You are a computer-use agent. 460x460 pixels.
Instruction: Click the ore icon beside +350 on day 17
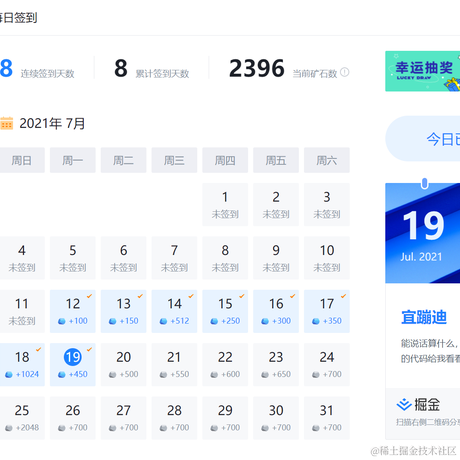tap(316, 321)
